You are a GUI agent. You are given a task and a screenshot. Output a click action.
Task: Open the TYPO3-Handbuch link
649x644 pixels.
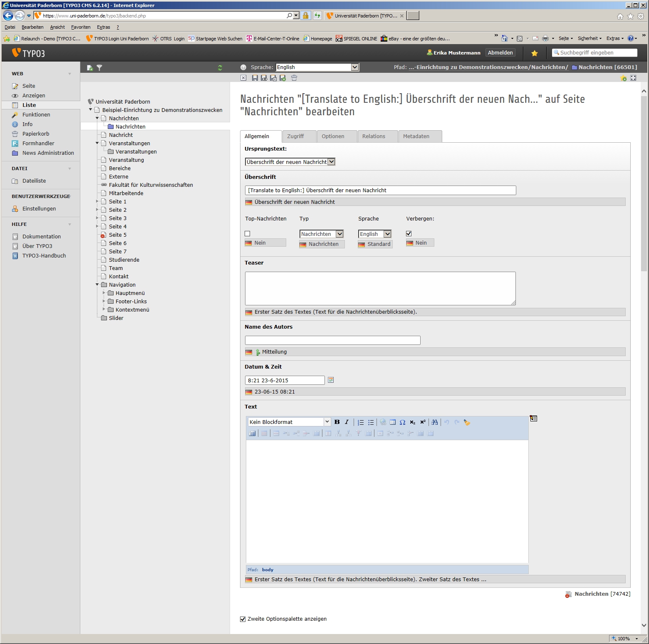(44, 255)
